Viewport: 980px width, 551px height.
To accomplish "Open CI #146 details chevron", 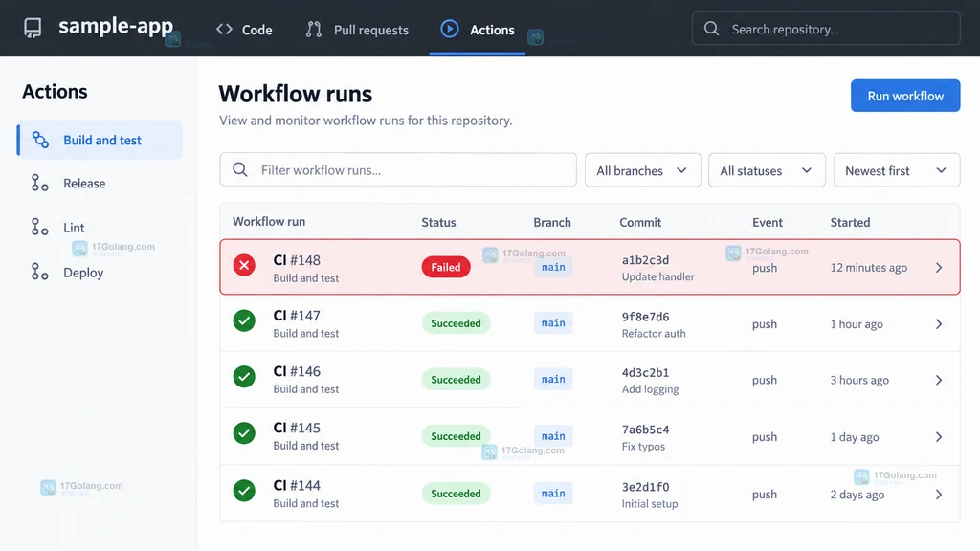I will (939, 380).
